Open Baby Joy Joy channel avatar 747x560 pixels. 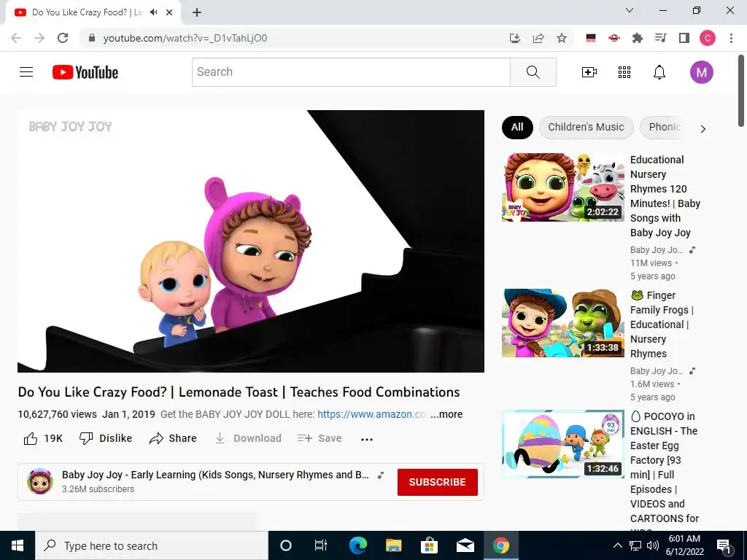pos(40,481)
